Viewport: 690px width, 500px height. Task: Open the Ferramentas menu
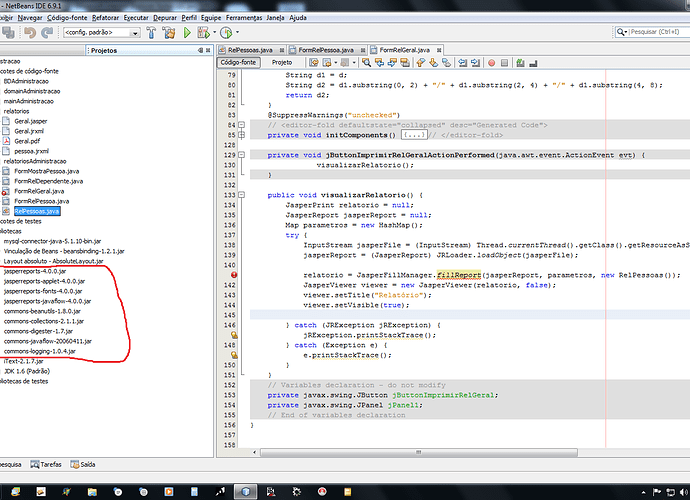point(244,18)
